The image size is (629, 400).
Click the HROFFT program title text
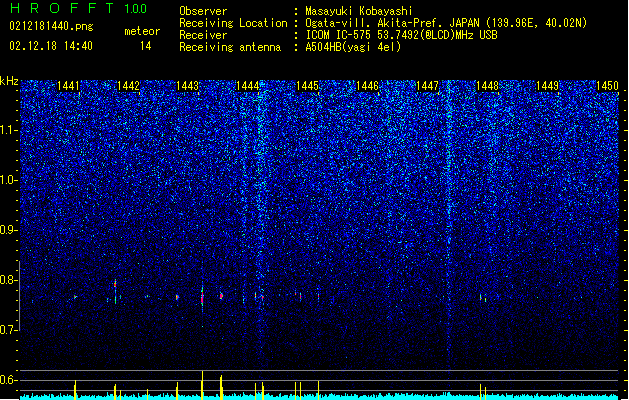[x=62, y=8]
